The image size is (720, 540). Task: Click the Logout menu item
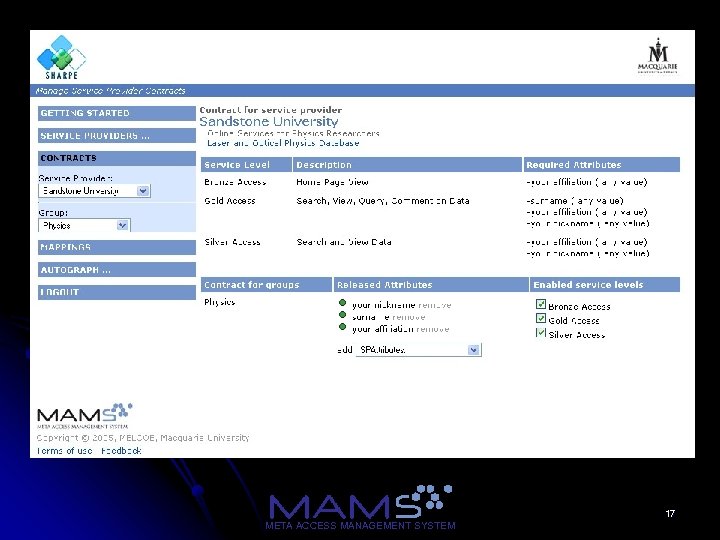[x=117, y=292]
